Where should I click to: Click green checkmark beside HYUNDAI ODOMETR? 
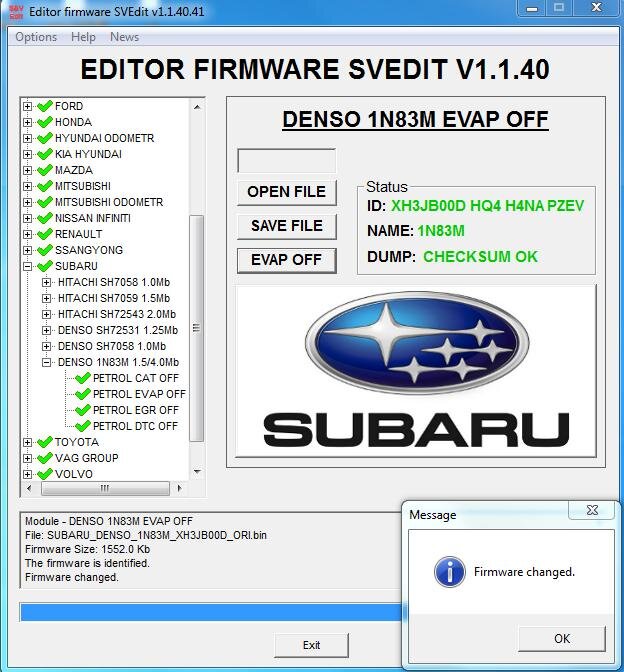click(45, 138)
